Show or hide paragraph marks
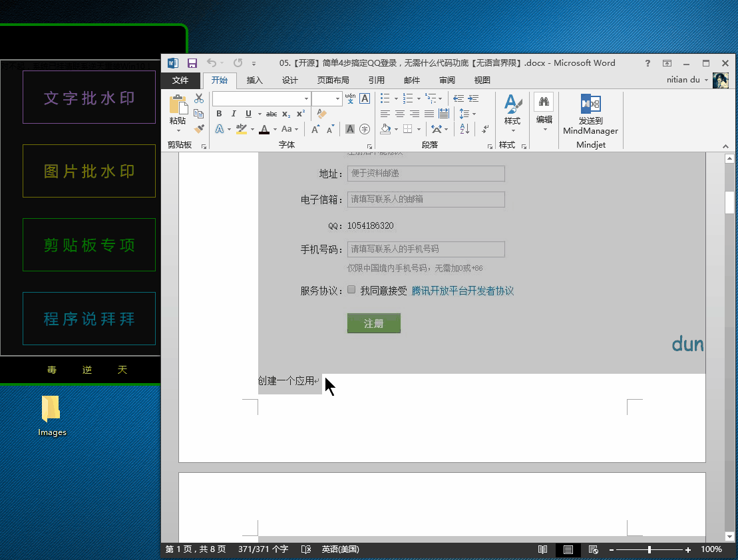738x560 pixels. pos(485,129)
